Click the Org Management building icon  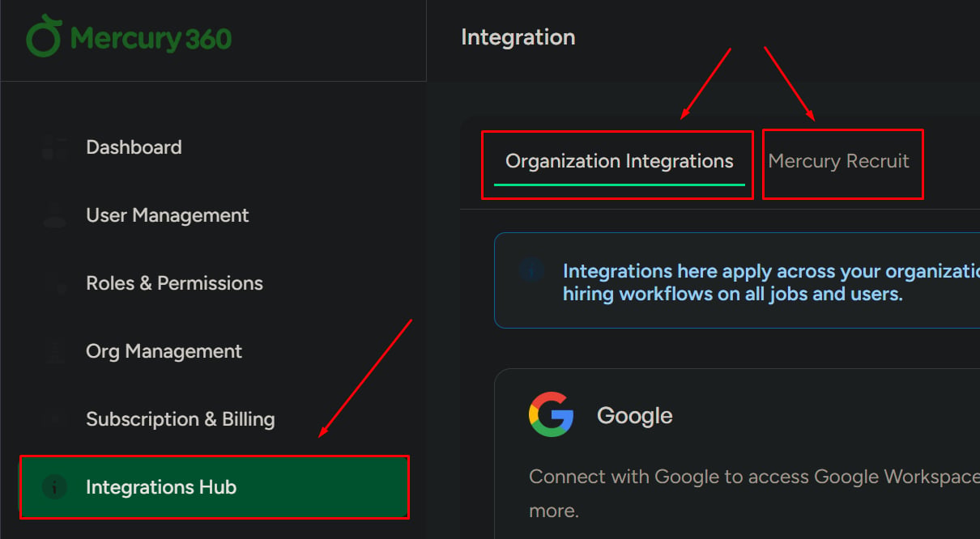point(54,351)
